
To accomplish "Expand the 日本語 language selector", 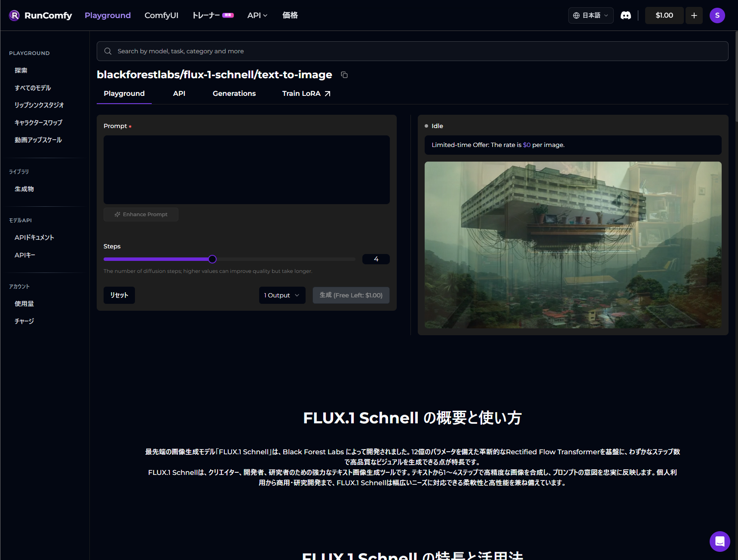I will pos(591,15).
